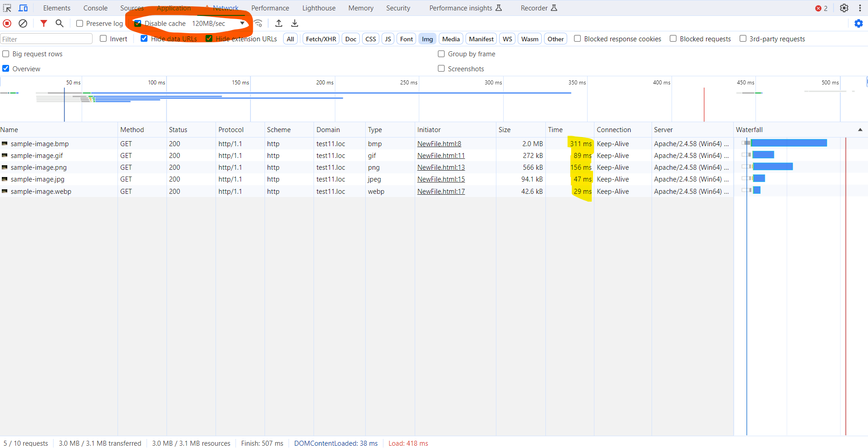This screenshot has height=448, width=868.
Task: Open the 120MB/sec throttling dropdown
Action: [x=218, y=24]
